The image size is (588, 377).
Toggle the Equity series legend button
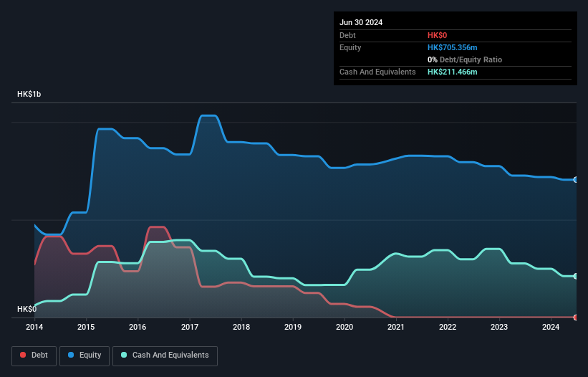(85, 355)
